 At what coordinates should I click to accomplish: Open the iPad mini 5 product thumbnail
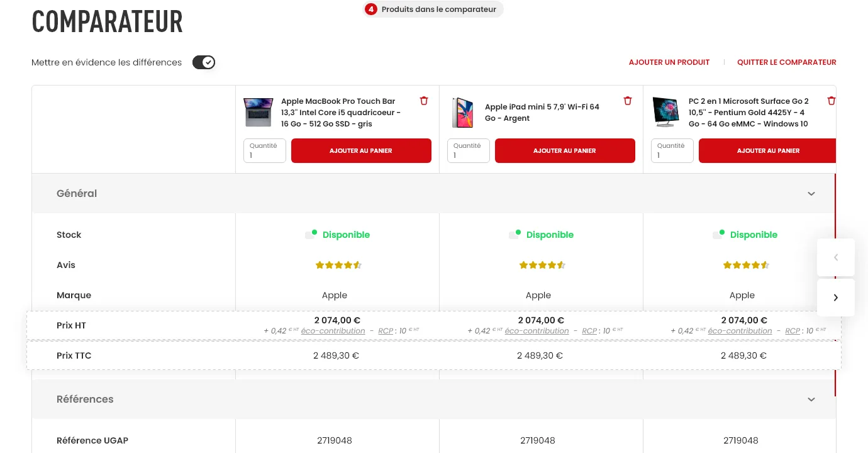pos(462,113)
